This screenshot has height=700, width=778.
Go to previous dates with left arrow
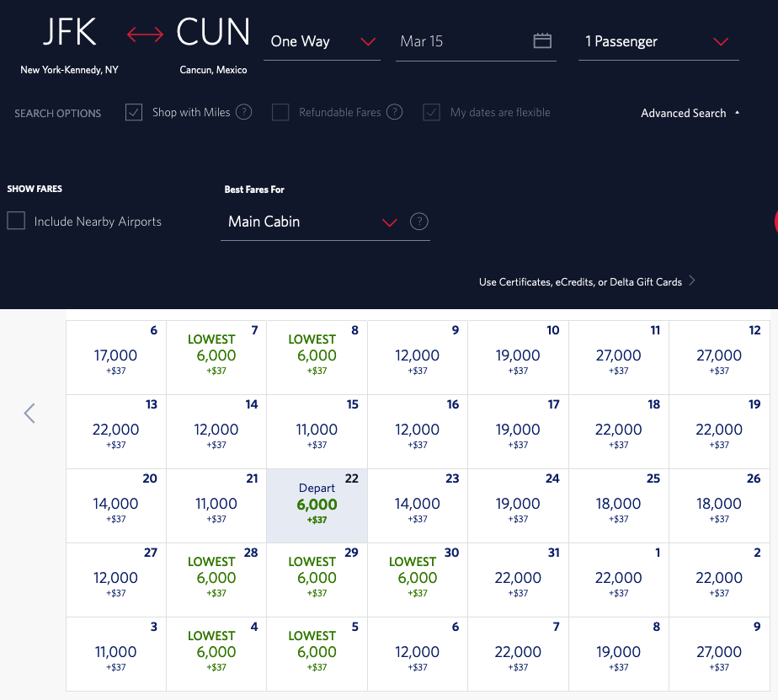coord(29,413)
